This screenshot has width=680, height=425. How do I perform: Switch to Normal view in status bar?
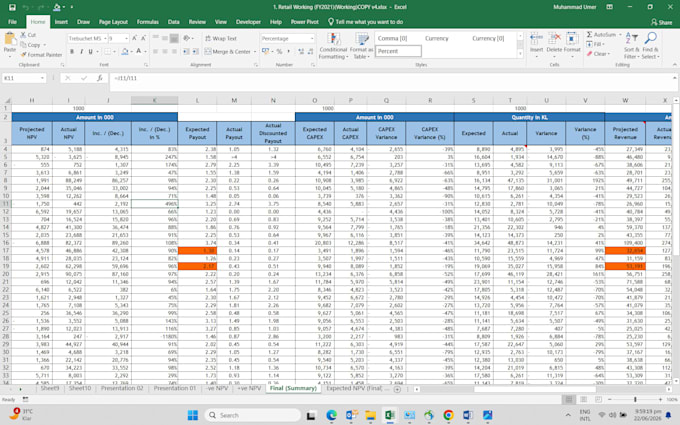tap(569, 399)
